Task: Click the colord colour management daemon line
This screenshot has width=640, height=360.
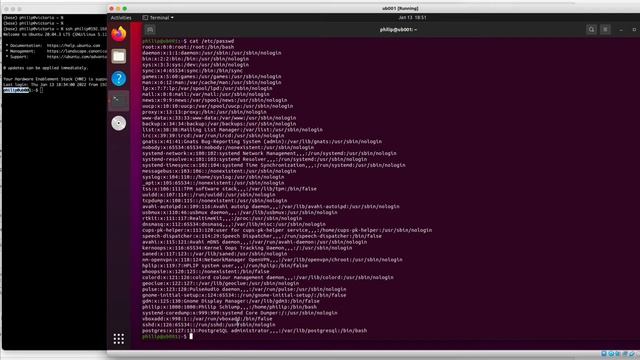Action: pos(268,278)
